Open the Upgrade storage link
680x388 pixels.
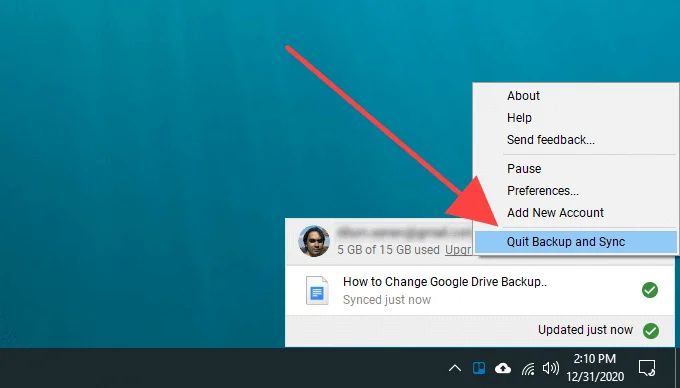coord(458,250)
